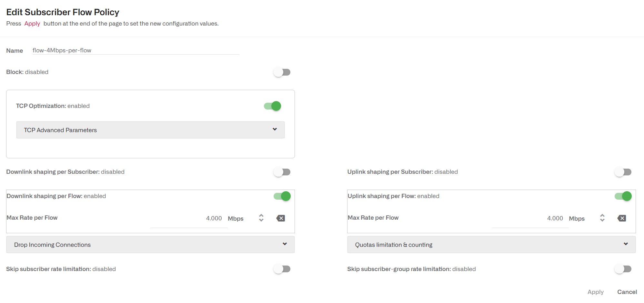Increase downlink Max Rate using the up arrow
This screenshot has width=644, height=303.
pyautogui.click(x=261, y=216)
